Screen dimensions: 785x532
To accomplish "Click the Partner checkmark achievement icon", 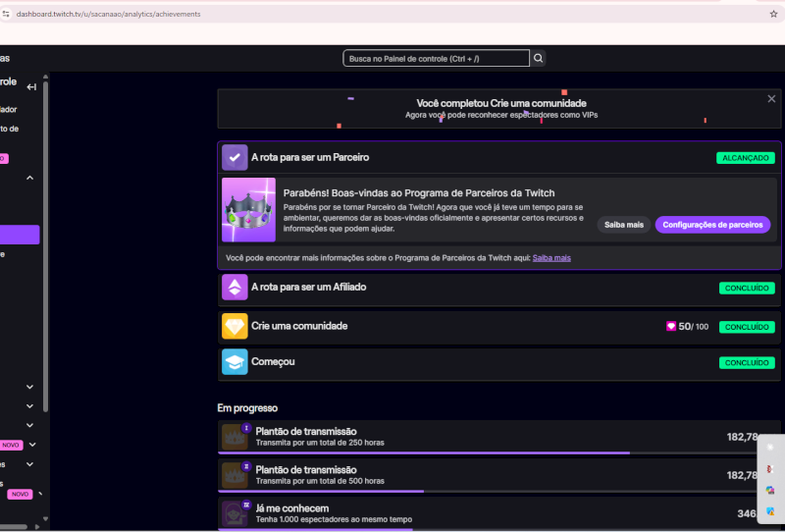I will point(235,157).
